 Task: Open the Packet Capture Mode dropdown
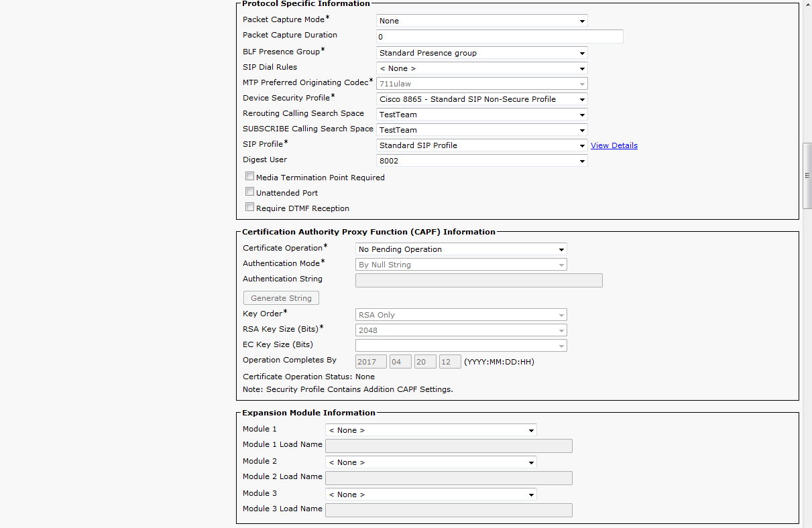(x=481, y=21)
